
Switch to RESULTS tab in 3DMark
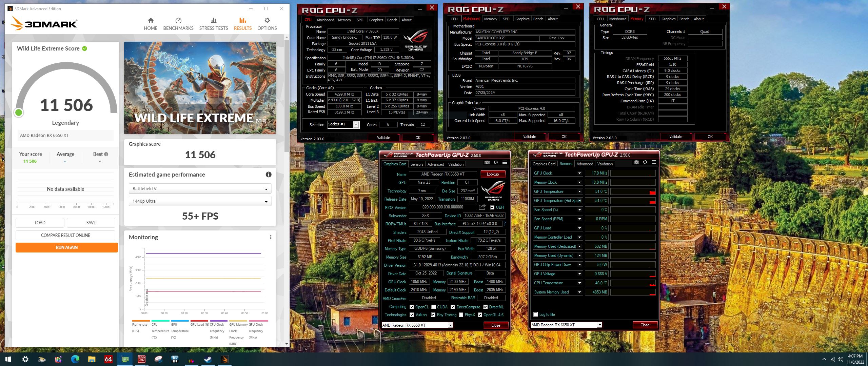[x=243, y=24]
